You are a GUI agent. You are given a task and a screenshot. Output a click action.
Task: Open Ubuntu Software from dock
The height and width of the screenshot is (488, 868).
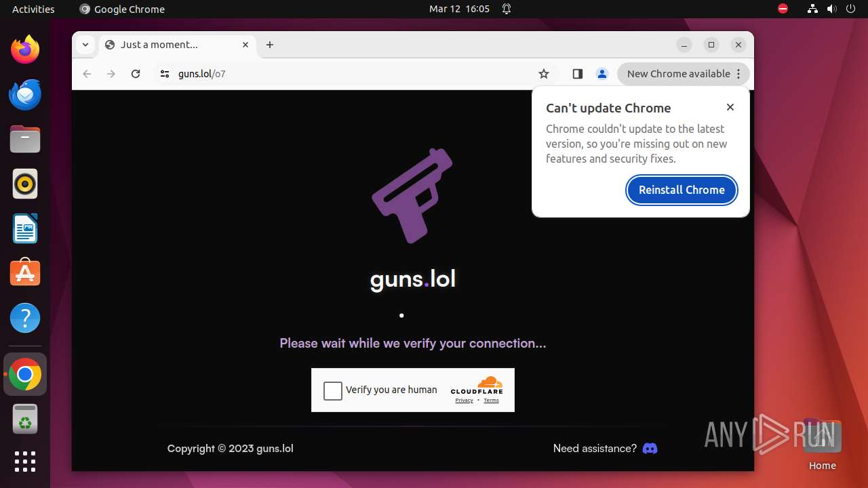(25, 273)
